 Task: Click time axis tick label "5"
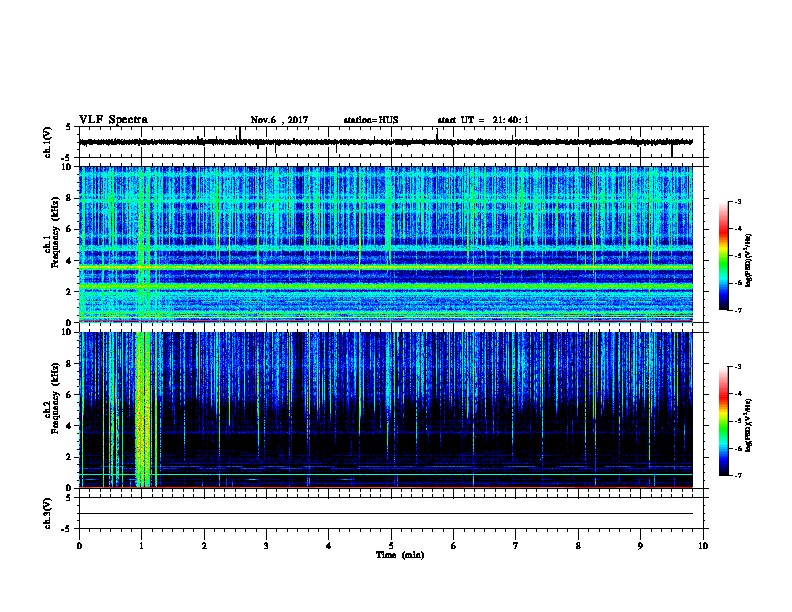pos(391,546)
